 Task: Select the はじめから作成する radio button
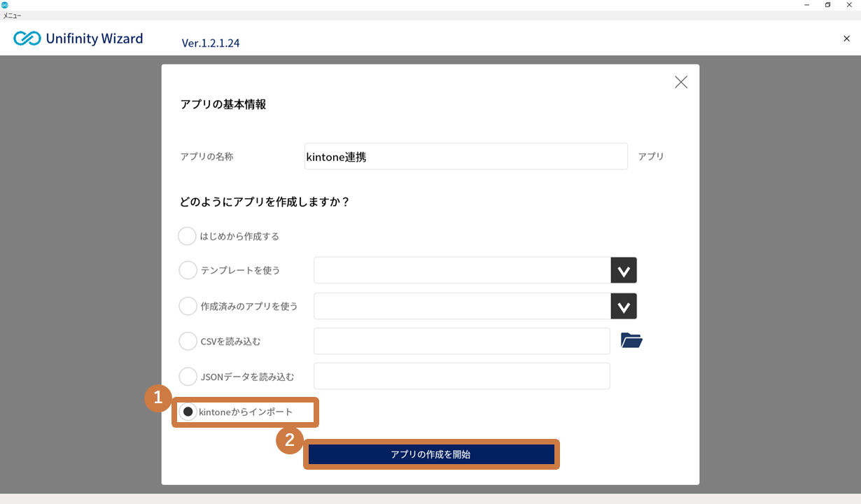point(187,237)
